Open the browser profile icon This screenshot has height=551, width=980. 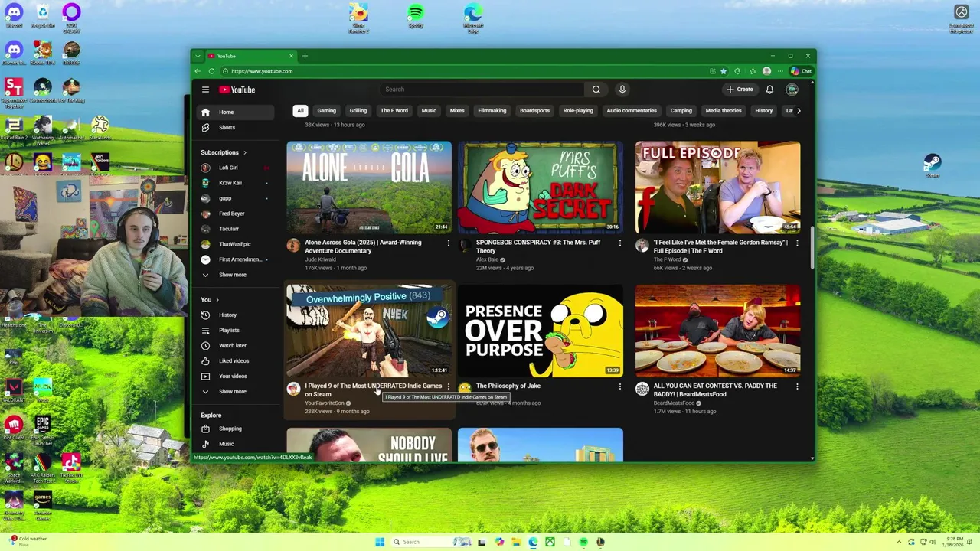(766, 71)
